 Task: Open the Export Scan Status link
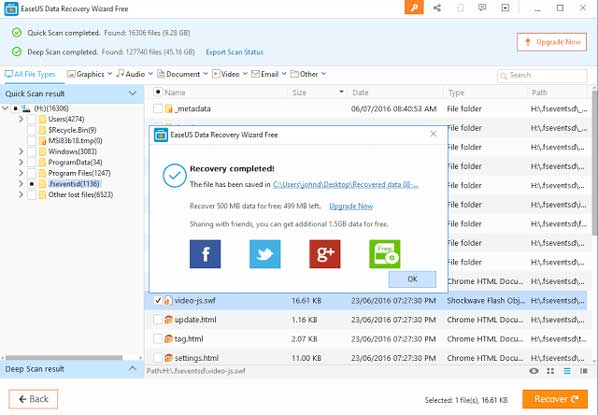[x=235, y=52]
